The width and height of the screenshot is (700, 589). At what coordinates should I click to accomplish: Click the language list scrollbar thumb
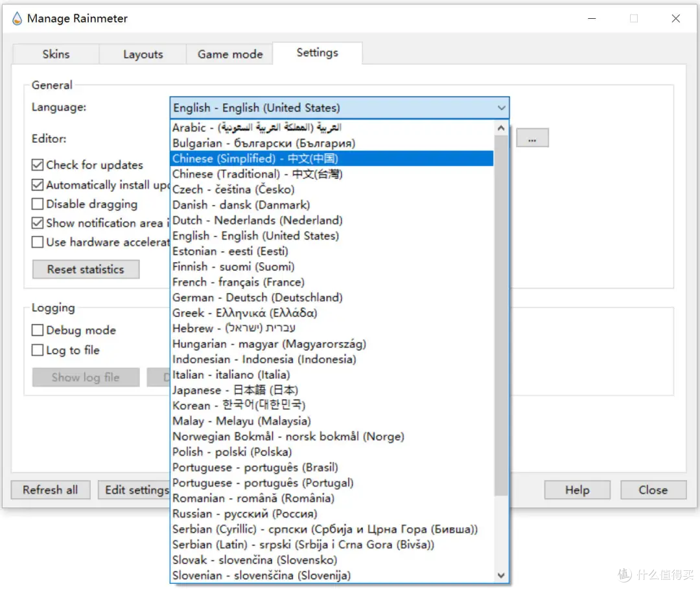pyautogui.click(x=501, y=315)
